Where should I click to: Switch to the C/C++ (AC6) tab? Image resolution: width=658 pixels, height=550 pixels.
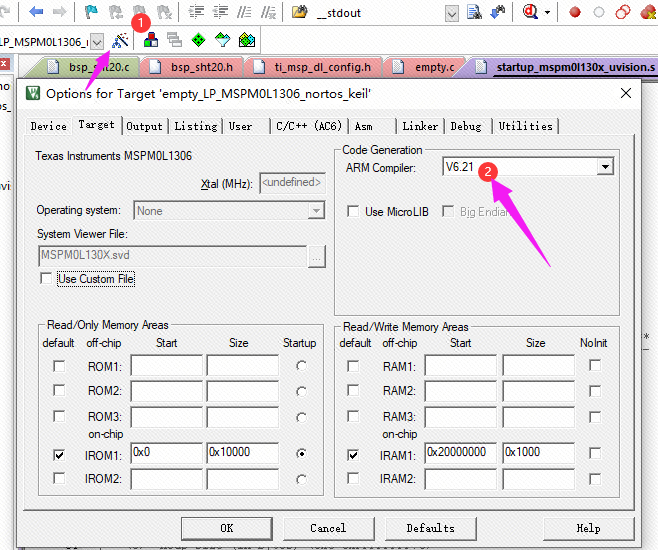point(310,126)
